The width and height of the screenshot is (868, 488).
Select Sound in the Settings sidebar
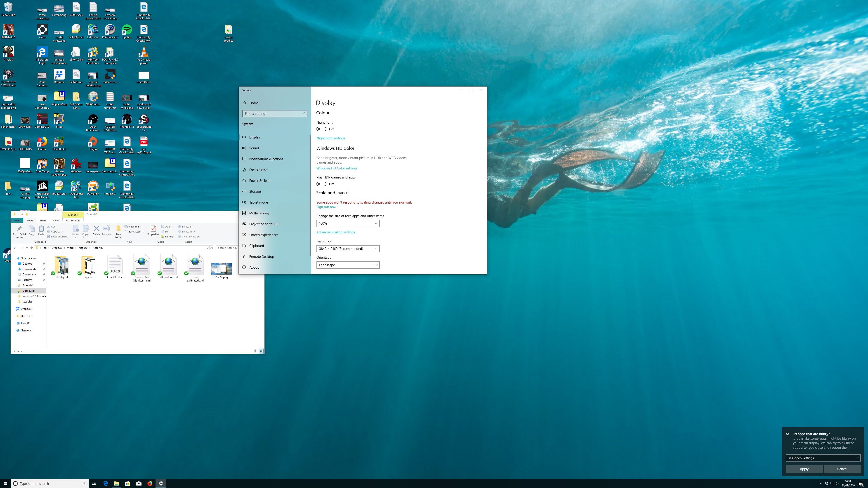254,148
